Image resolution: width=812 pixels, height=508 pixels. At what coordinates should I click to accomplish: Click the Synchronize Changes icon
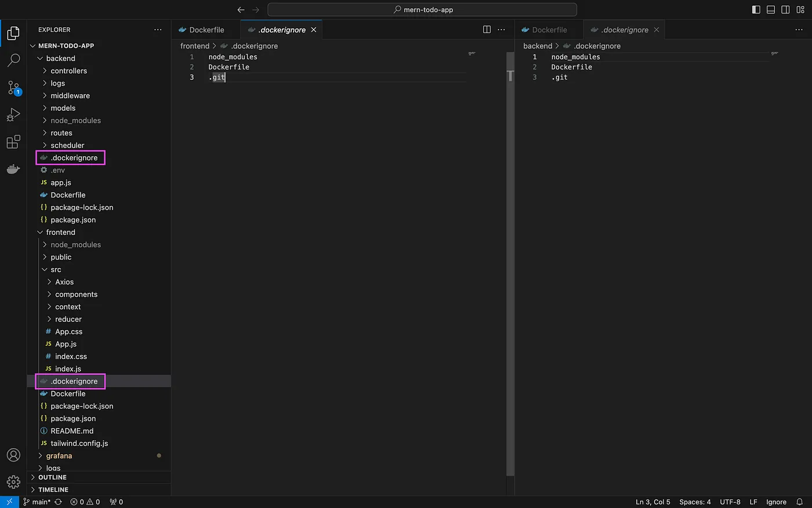(58, 502)
